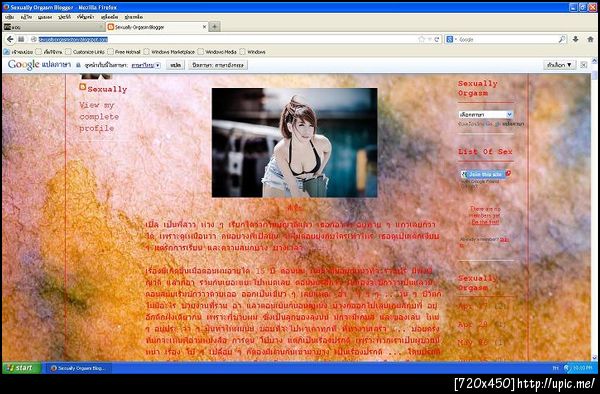
Task: Select the Sexually Orgasm Blogger tab
Action: point(157,27)
